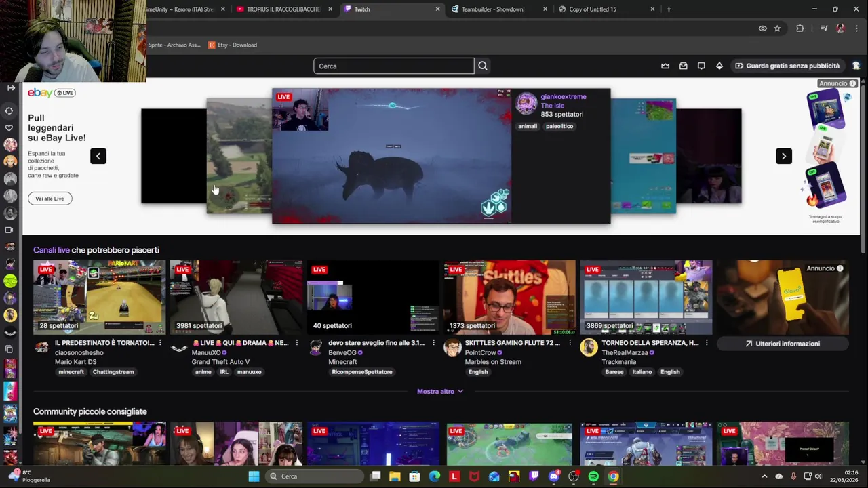Open Spotify from the taskbar

593,476
